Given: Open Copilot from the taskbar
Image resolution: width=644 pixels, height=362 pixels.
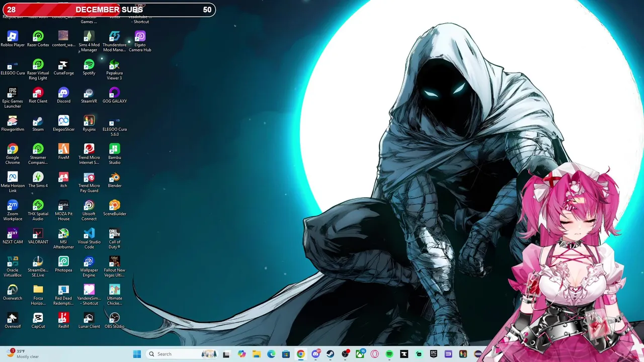Looking at the screenshot, I should (x=242, y=354).
